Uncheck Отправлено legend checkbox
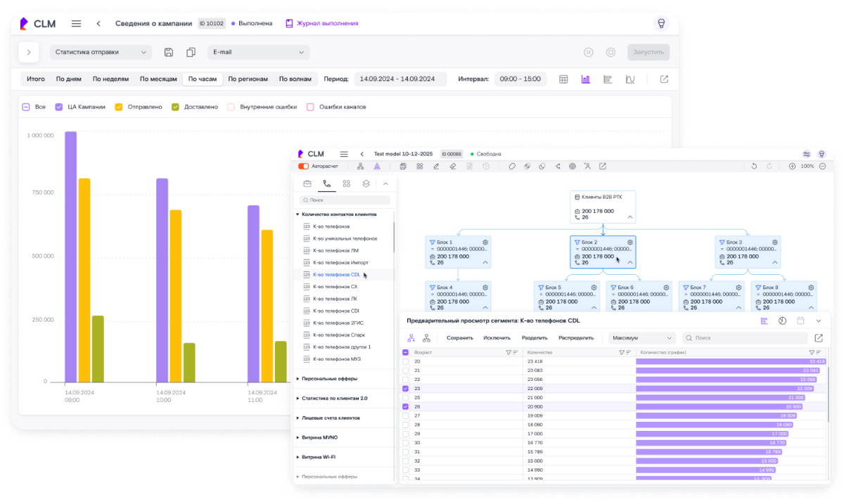The image size is (844, 504). point(119,108)
